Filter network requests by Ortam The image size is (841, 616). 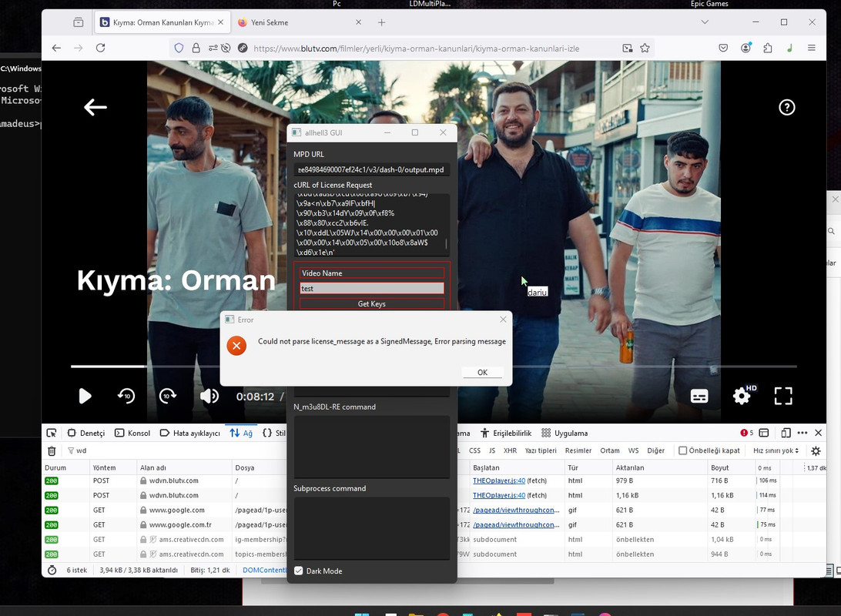610,451
